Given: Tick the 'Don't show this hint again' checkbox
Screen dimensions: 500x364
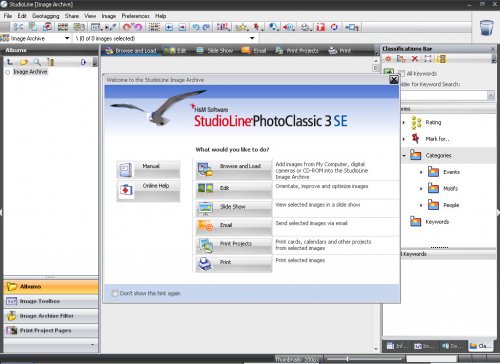Looking at the screenshot, I should (115, 293).
